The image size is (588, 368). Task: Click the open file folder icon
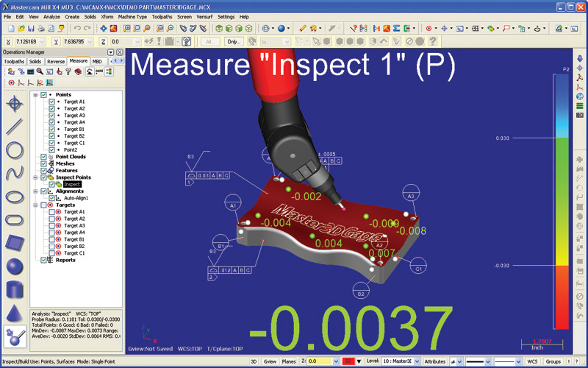tap(21, 29)
